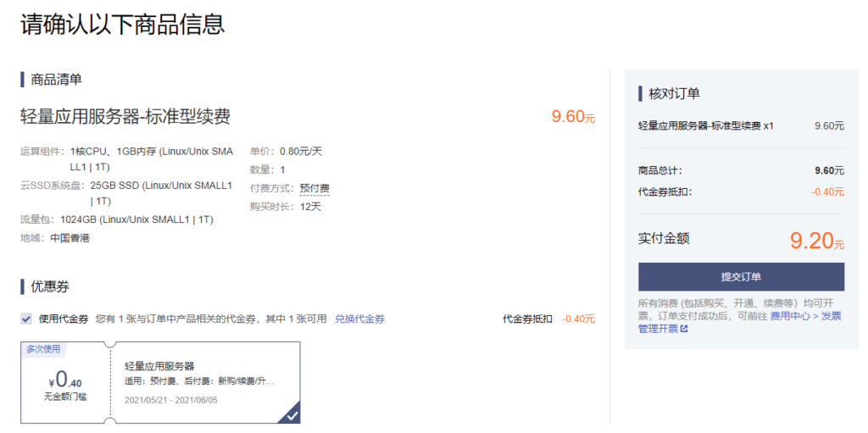Viewport: 868px width, 433px height.
Task: Click the orange 9.60元 product price
Action: [x=573, y=117]
